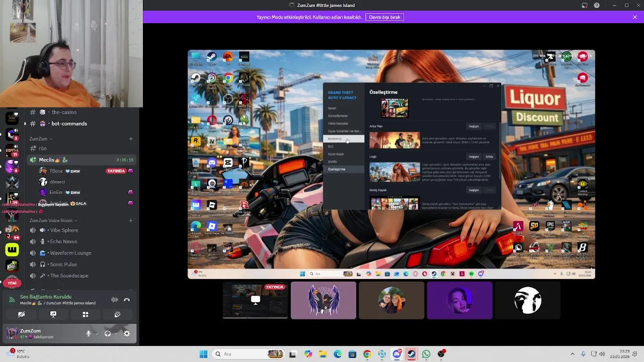Open Google Chrome from the taskbar
Viewport: 644px width, 362px height.
tap(367, 354)
